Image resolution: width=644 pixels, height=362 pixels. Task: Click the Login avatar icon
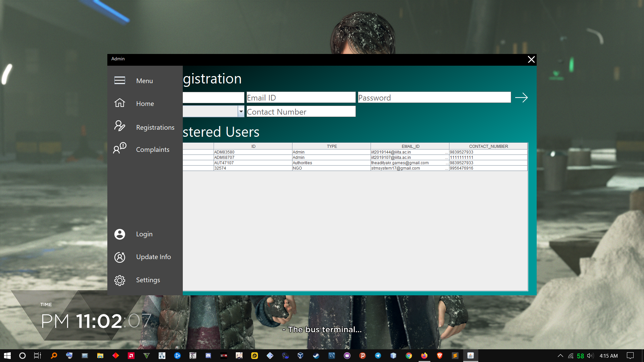coord(119,234)
